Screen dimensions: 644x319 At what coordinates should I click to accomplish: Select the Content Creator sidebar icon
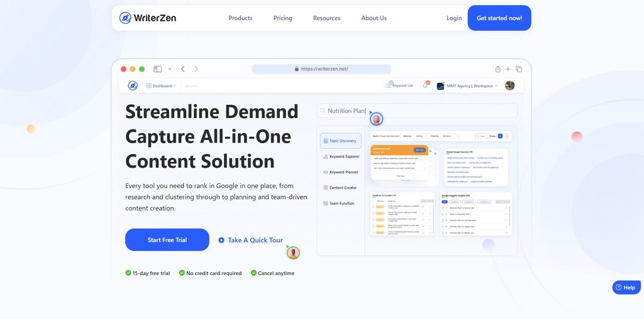click(326, 188)
